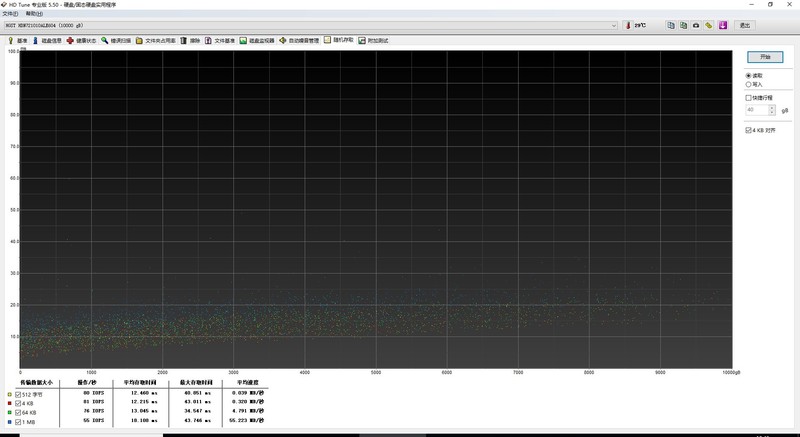The width and height of the screenshot is (800, 437).
Task: Select the 写入 write radio option
Action: click(750, 84)
